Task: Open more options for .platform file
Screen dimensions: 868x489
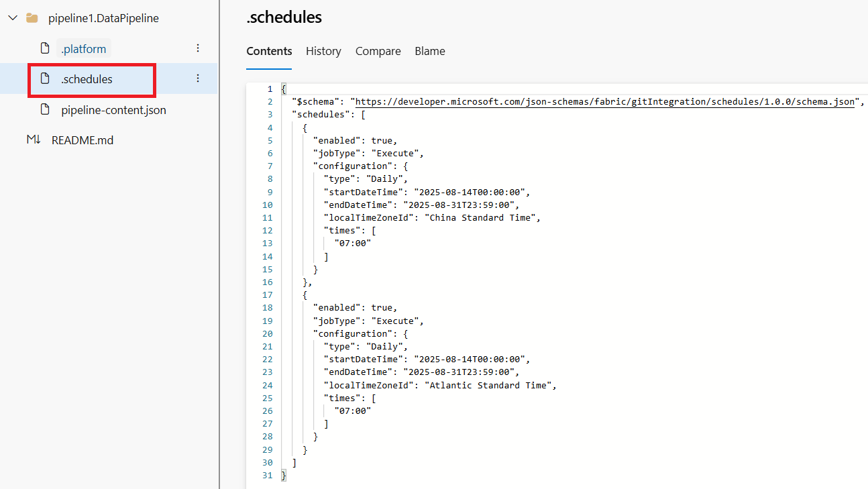Action: point(198,48)
